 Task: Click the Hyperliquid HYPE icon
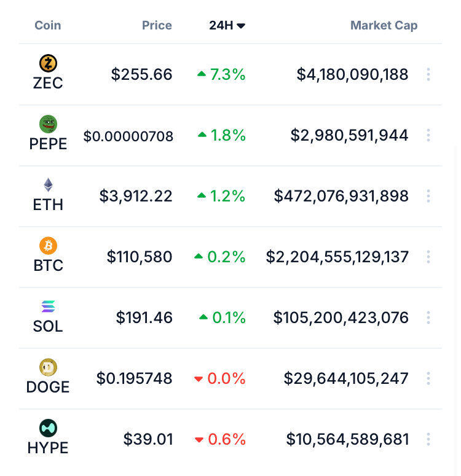pos(48,428)
